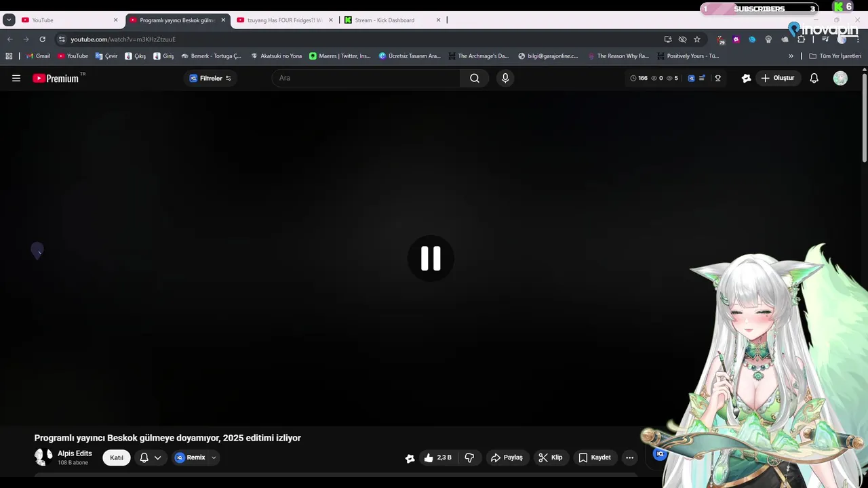
Task: Start voice search with microphone icon
Action: [x=505, y=78]
